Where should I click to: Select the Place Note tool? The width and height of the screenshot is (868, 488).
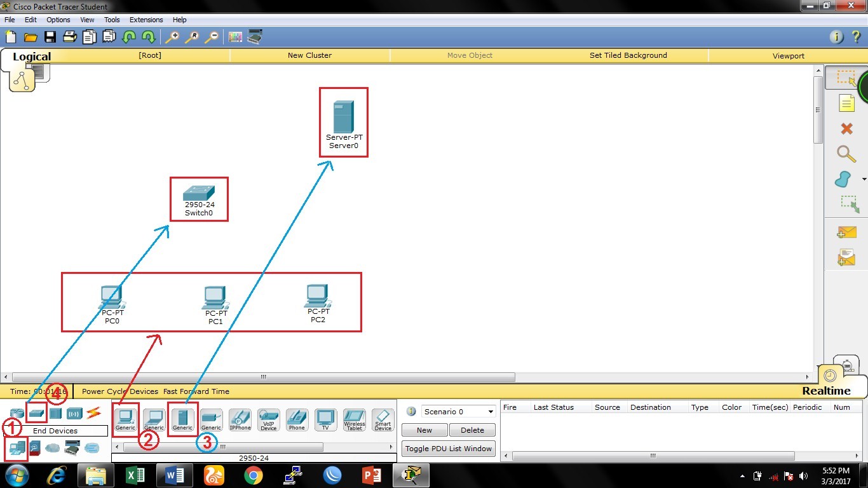[846, 103]
